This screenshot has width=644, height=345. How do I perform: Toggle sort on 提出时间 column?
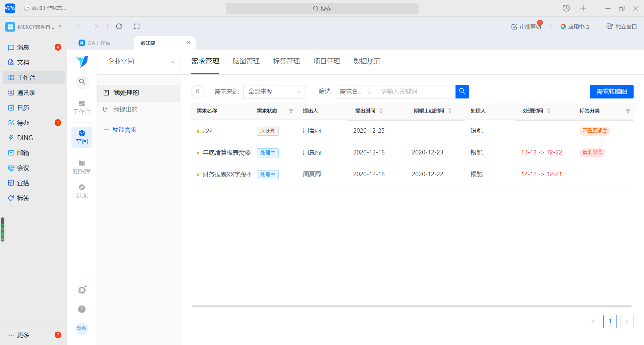381,111
